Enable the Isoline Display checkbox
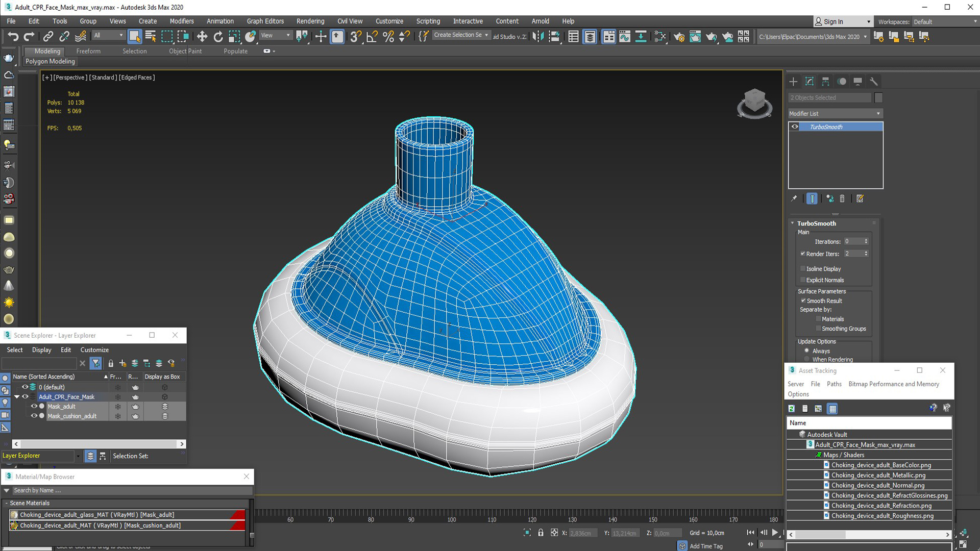Viewport: 980px width, 551px height. click(803, 269)
